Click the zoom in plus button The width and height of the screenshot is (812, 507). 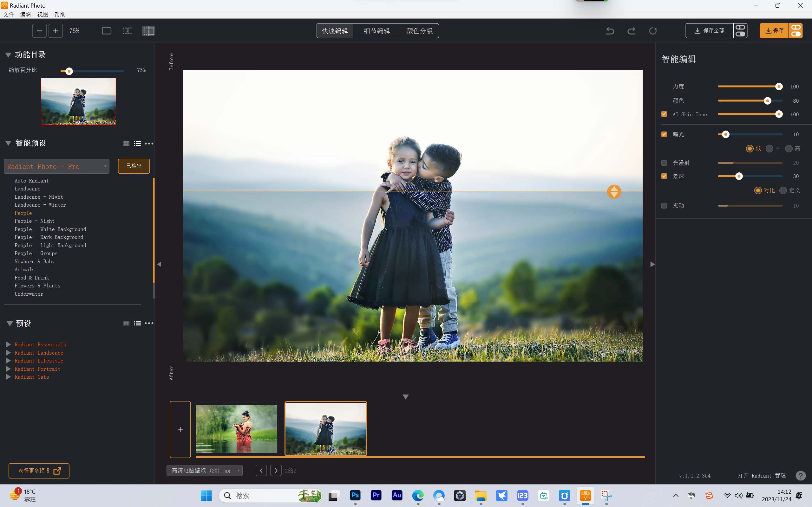click(56, 31)
